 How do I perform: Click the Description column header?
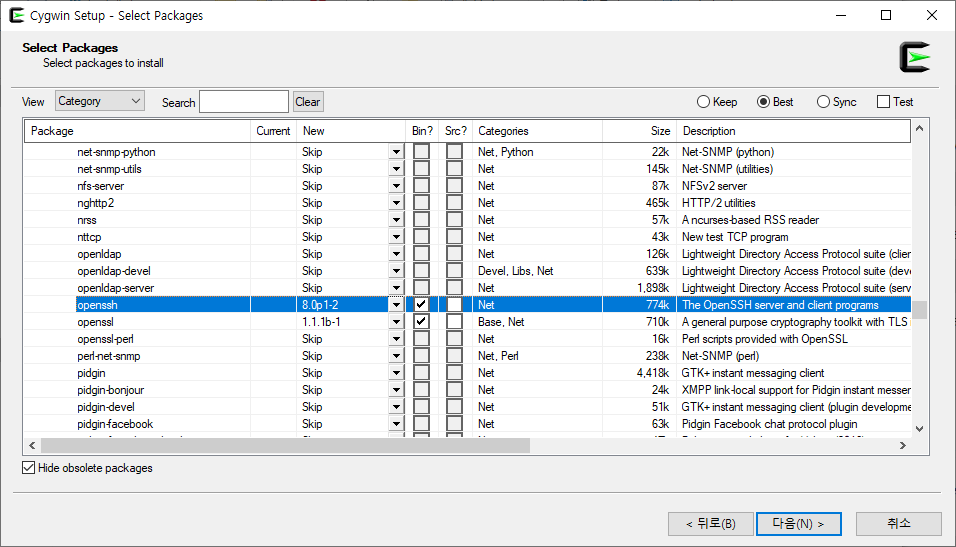(x=793, y=131)
